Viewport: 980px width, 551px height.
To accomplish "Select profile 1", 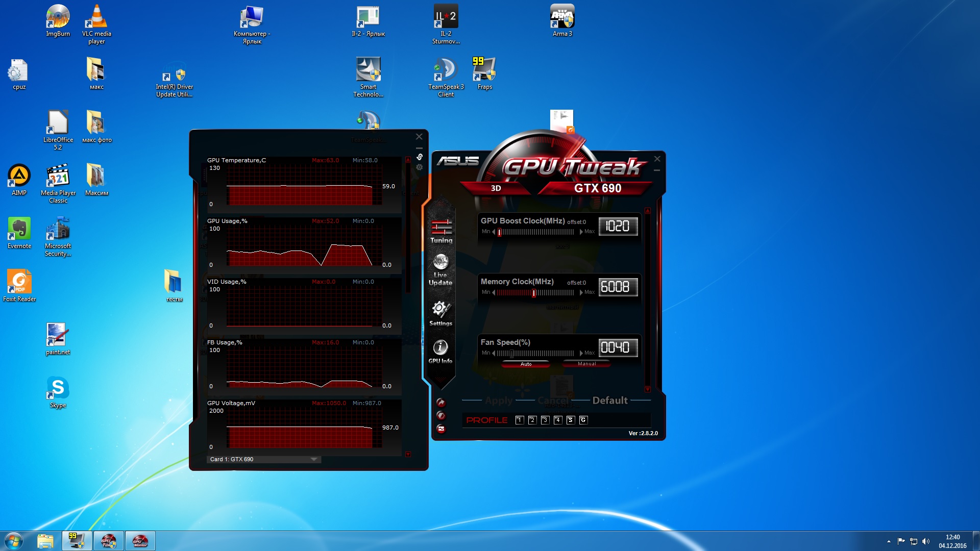I will click(x=520, y=420).
